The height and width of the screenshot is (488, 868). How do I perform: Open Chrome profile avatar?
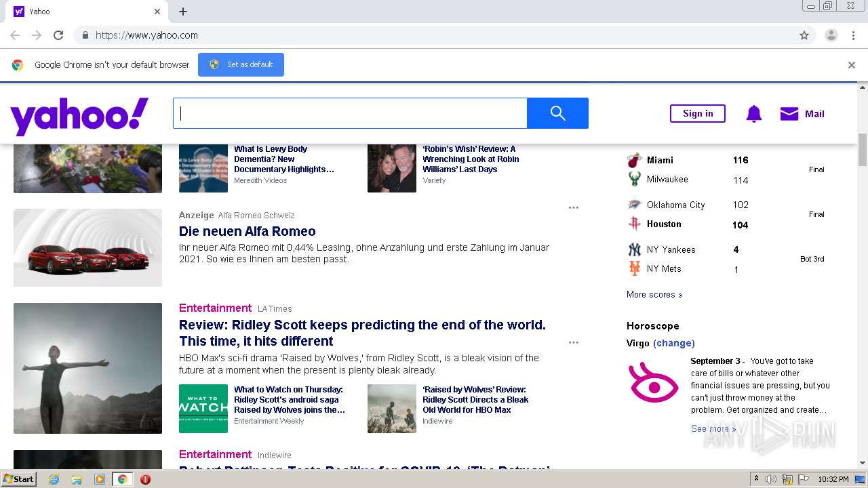click(831, 35)
